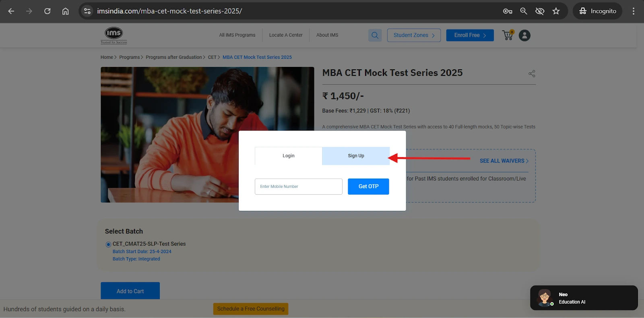Click the Add to Cart button
Image resolution: width=644 pixels, height=318 pixels.
130,291
